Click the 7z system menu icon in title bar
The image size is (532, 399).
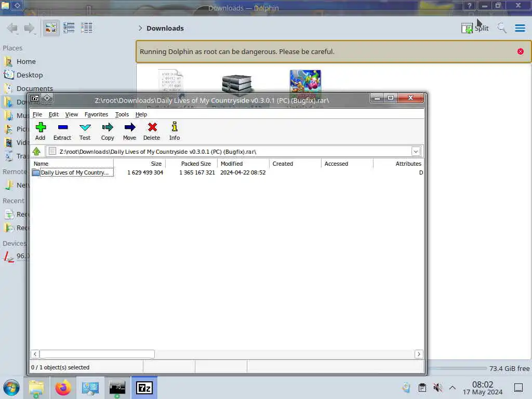pos(35,98)
